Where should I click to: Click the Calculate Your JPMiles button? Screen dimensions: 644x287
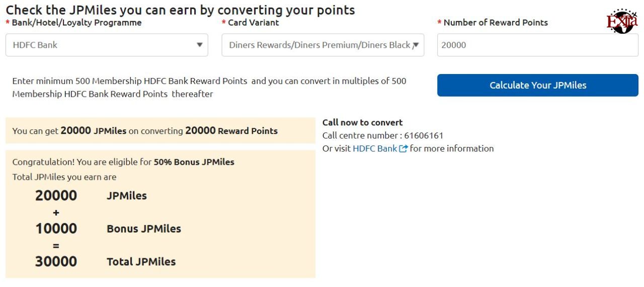click(x=538, y=85)
